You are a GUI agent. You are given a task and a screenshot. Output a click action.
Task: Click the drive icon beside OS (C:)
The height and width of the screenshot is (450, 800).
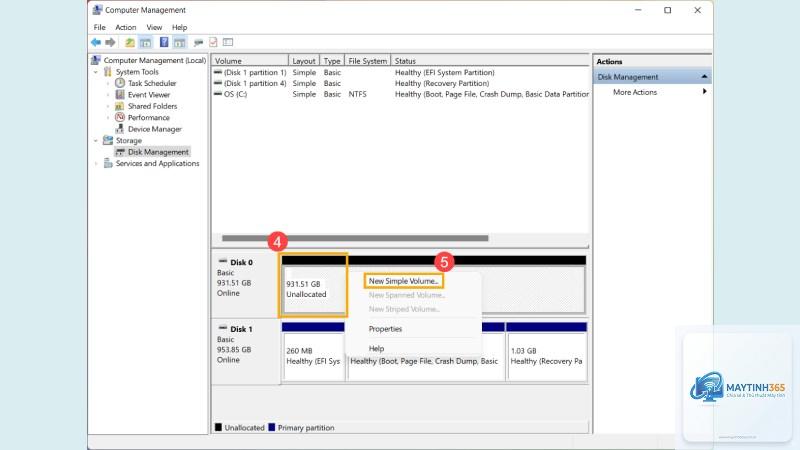[x=218, y=94]
